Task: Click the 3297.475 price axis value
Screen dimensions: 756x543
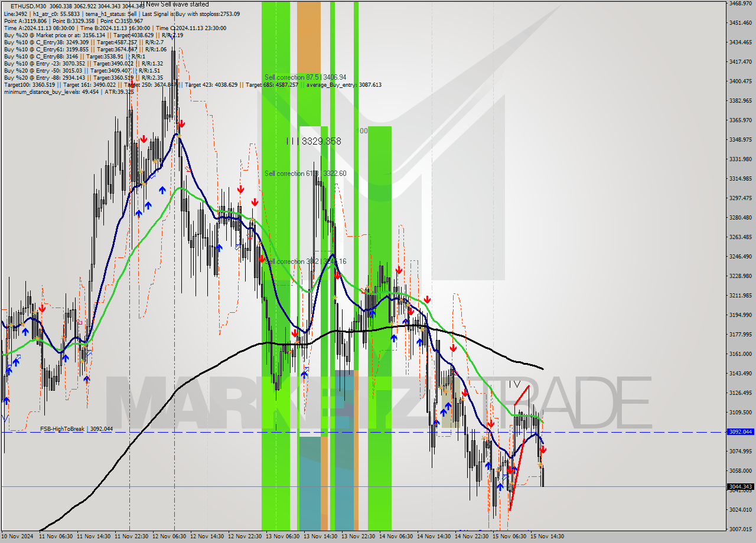Action: tap(741, 198)
